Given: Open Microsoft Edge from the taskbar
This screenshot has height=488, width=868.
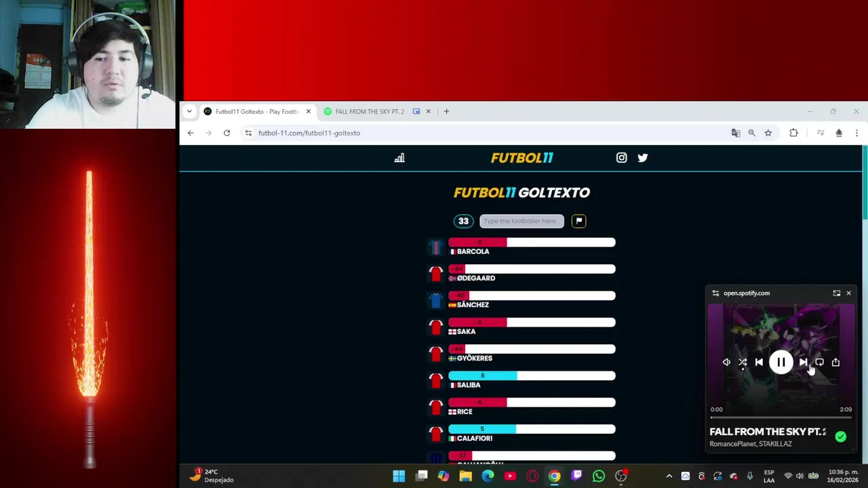Looking at the screenshot, I should point(488,476).
